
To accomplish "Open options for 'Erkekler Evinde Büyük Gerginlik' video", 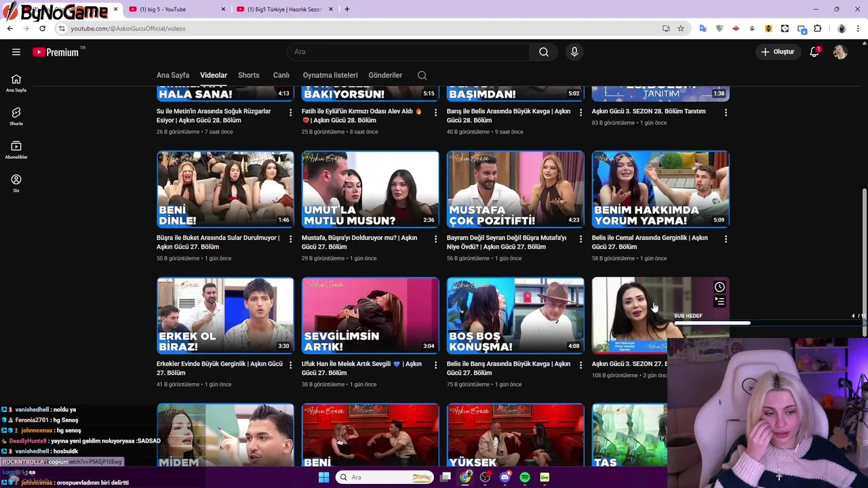I will point(290,365).
